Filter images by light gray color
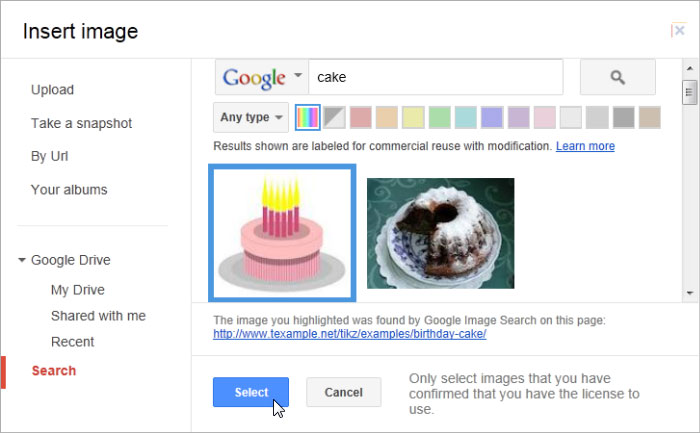The width and height of the screenshot is (700, 433). [597, 117]
